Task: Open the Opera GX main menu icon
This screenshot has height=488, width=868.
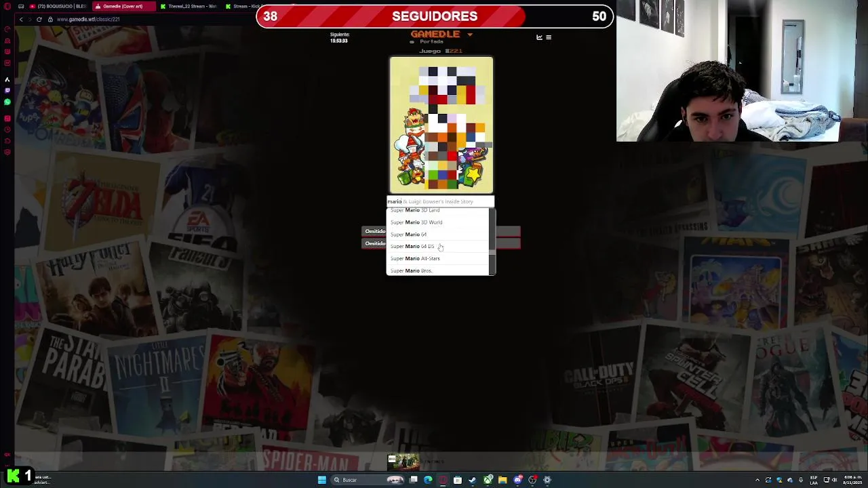Action: tap(7, 6)
